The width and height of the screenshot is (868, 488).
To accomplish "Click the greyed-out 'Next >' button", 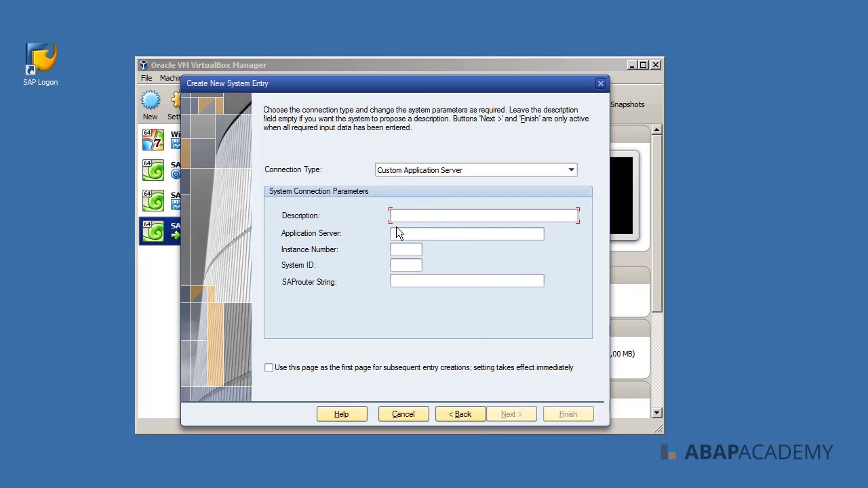I will point(511,414).
